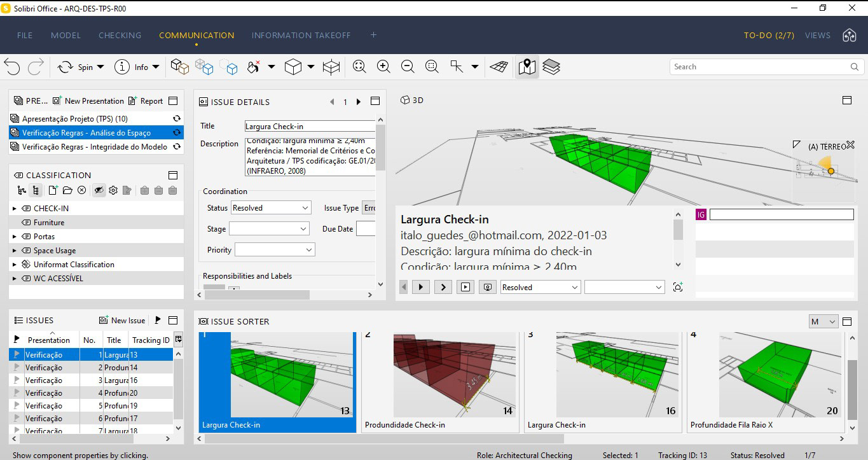Select the Profundidade Fila Raio X thumbnail

click(x=766, y=382)
